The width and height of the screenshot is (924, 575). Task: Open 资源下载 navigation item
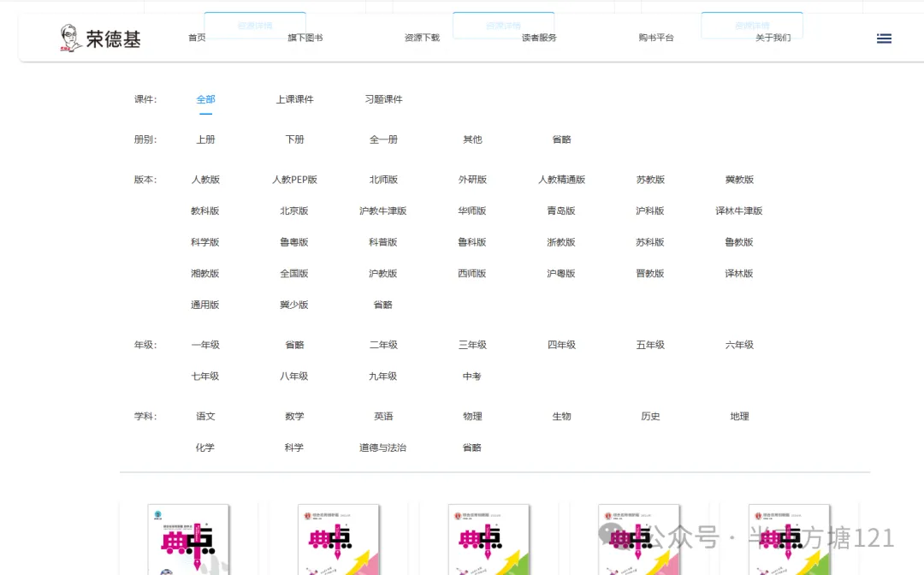(422, 38)
